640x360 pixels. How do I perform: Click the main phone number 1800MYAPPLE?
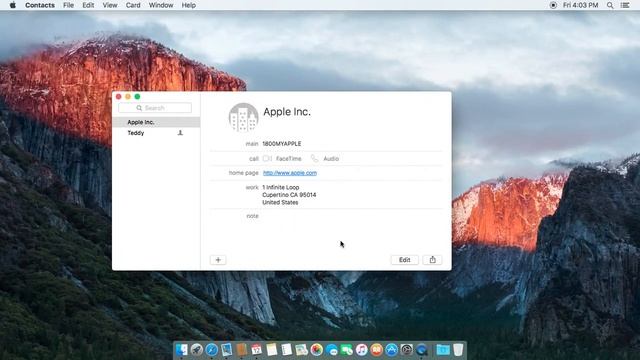(x=282, y=144)
